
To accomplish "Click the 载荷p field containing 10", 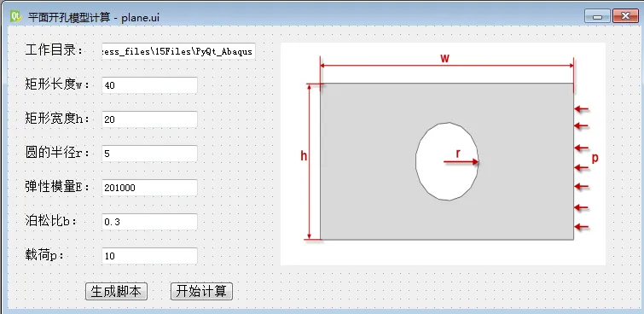I will 149,256.
